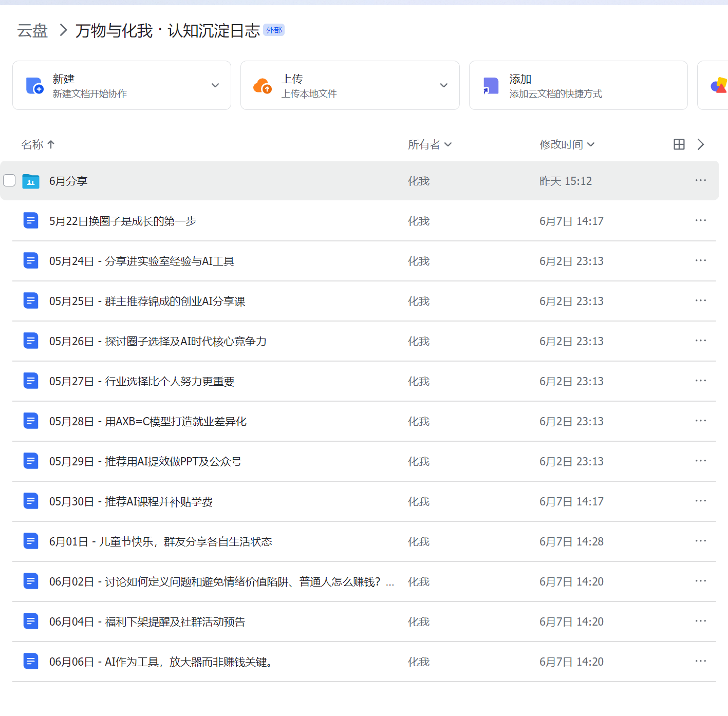Go to 云盘 in breadcrumb
The height and width of the screenshot is (716, 728).
coord(32,31)
